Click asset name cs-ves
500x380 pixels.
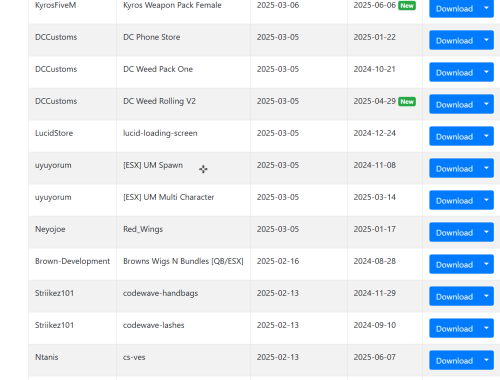point(134,357)
